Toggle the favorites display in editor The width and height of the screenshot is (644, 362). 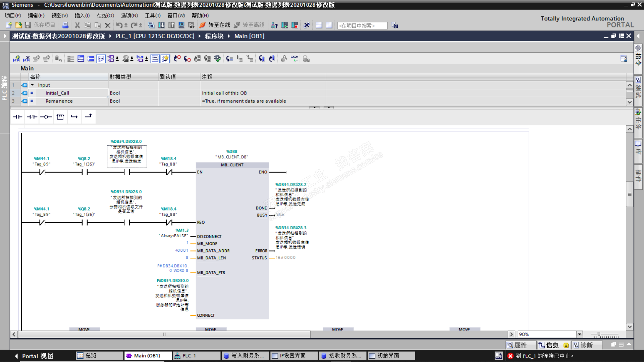(165, 59)
